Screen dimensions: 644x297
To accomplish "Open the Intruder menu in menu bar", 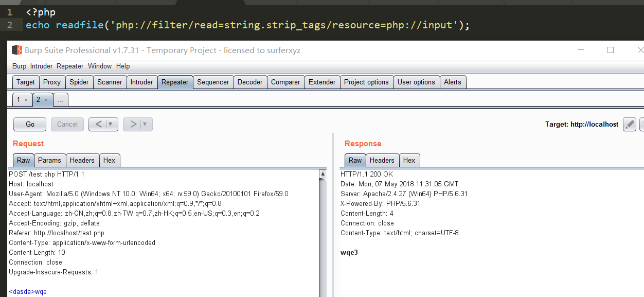I will (41, 66).
